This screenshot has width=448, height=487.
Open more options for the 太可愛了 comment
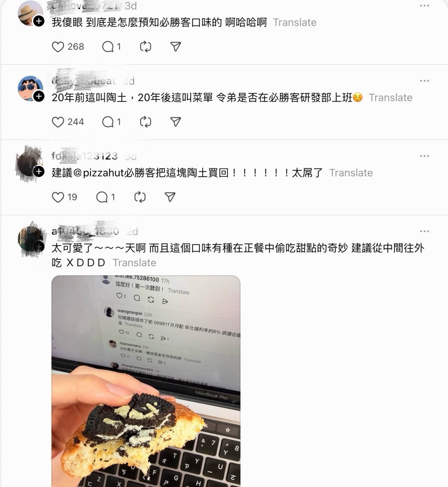pos(424,231)
